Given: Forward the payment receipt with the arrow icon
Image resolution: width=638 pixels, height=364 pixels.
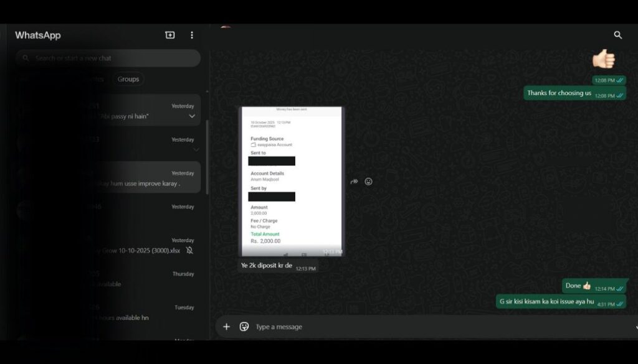Looking at the screenshot, I should [354, 181].
